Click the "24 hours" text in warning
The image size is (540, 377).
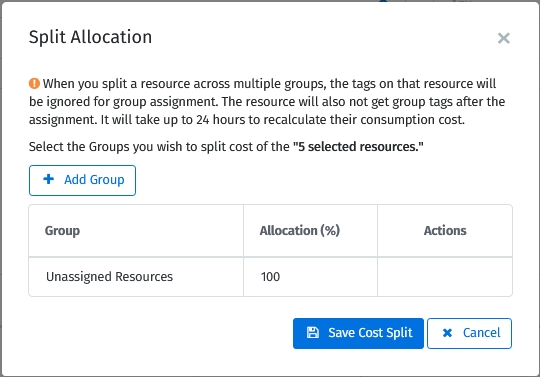coord(221,120)
